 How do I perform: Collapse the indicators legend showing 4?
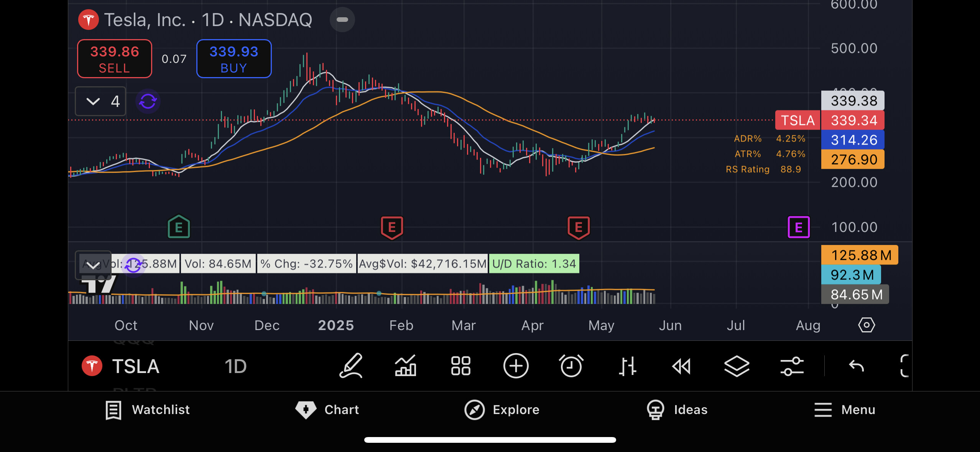(100, 102)
